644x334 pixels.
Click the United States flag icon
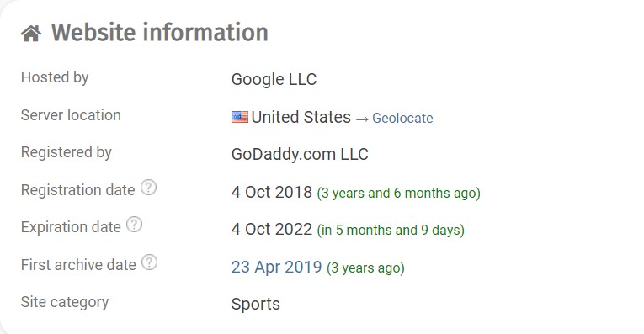[239, 117]
